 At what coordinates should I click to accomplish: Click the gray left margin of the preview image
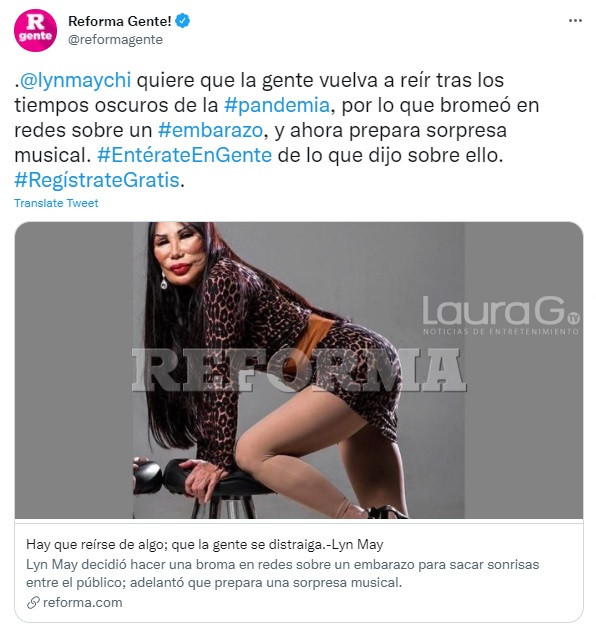pyautogui.click(x=74, y=370)
